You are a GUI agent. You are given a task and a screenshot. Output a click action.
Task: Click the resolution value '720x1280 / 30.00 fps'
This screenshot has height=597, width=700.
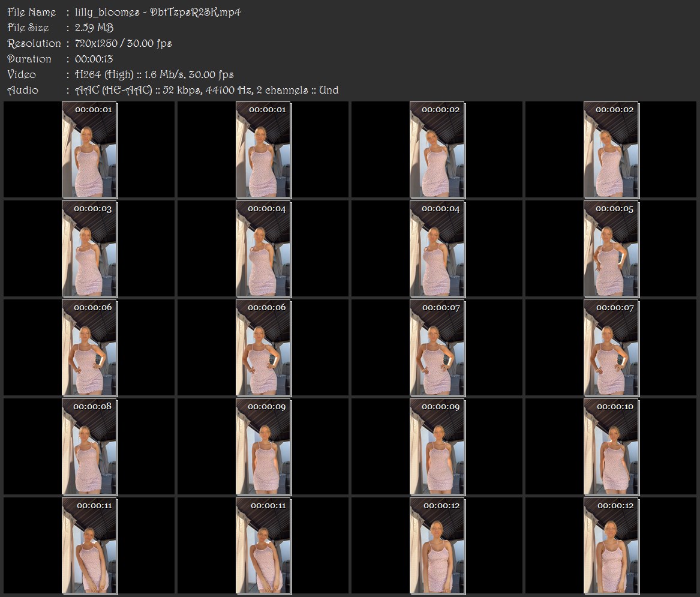click(x=123, y=43)
